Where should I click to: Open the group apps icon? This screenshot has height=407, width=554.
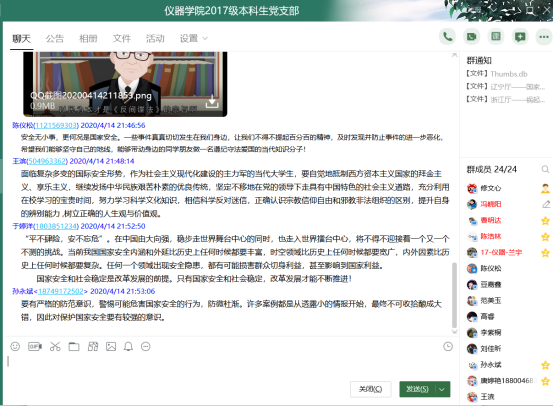coord(496,37)
